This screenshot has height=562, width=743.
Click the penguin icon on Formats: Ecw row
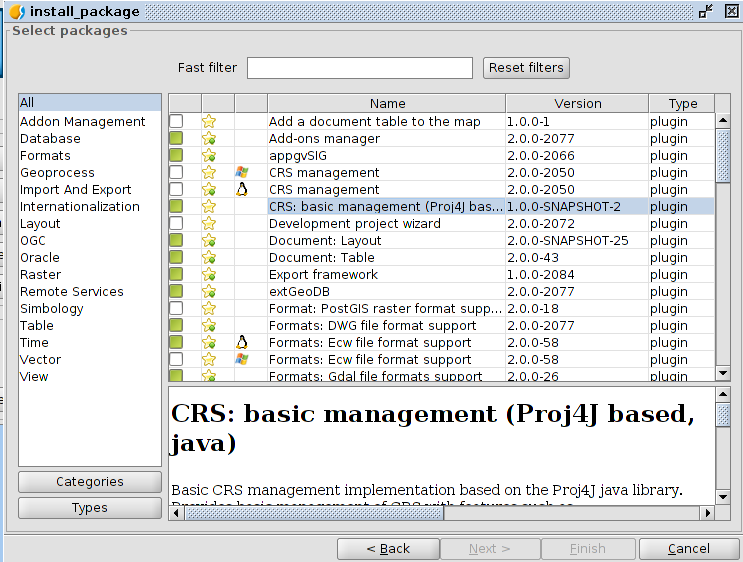tap(241, 342)
